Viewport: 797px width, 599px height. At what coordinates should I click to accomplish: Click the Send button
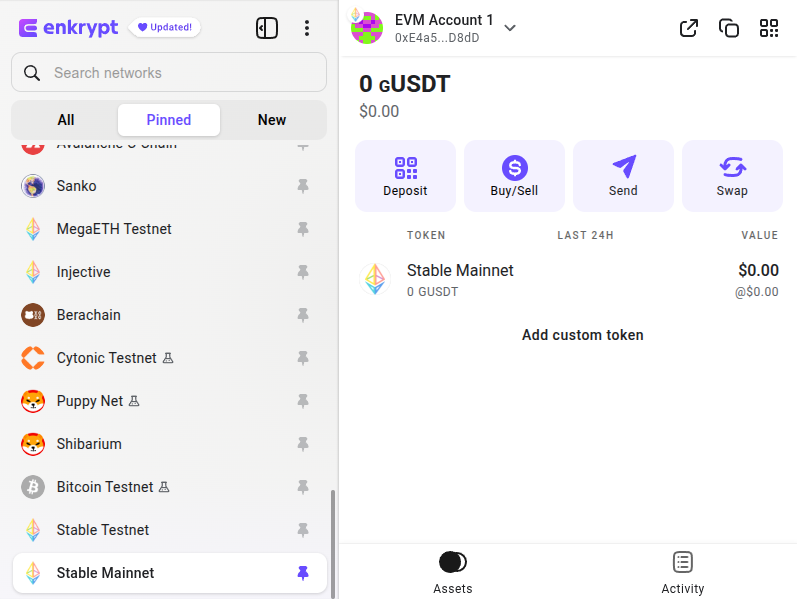tap(623, 176)
